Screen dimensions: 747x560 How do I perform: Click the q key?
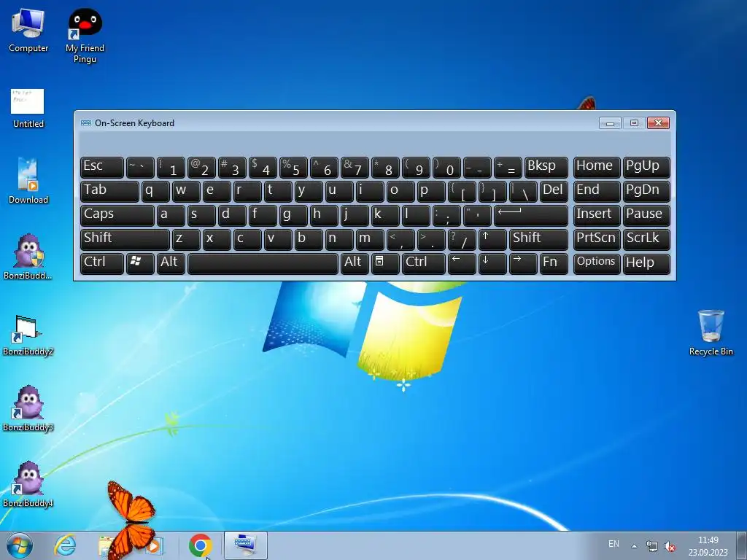(x=155, y=192)
